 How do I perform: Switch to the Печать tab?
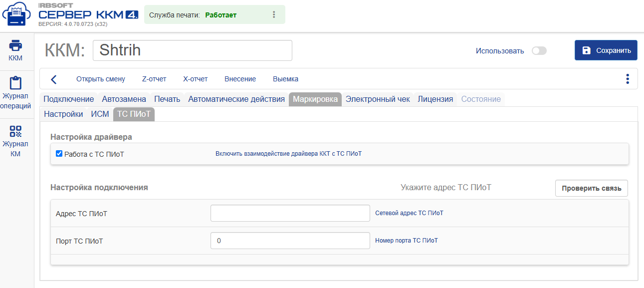click(x=167, y=99)
